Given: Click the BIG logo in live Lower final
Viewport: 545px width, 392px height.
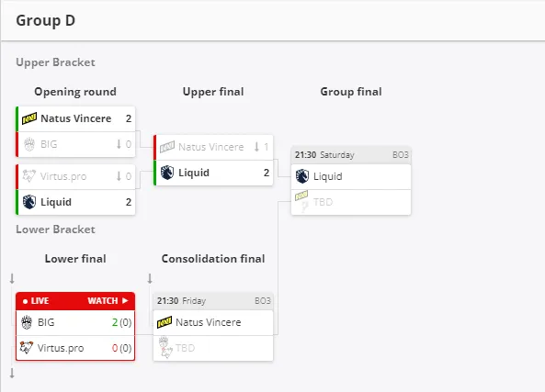Looking at the screenshot, I should coord(27,322).
